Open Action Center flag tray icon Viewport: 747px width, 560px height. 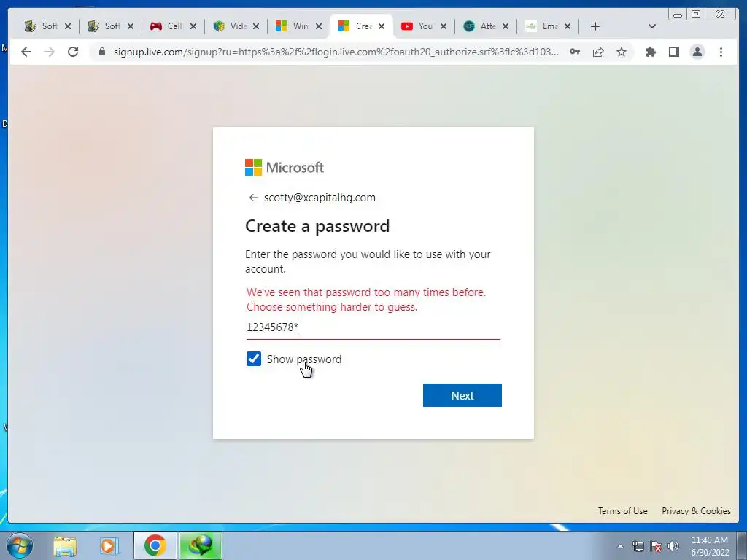[656, 546]
